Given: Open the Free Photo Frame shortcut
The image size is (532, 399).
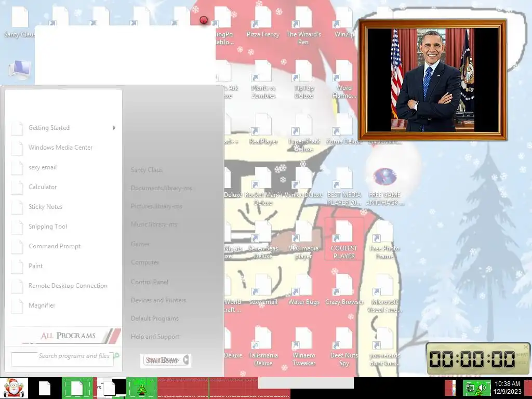Looking at the screenshot, I should 384,240.
